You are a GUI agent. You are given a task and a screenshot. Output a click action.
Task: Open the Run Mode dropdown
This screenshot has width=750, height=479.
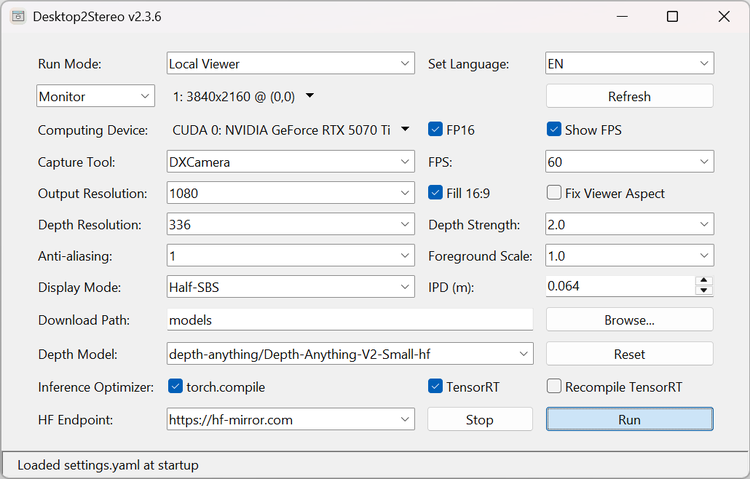(x=290, y=64)
